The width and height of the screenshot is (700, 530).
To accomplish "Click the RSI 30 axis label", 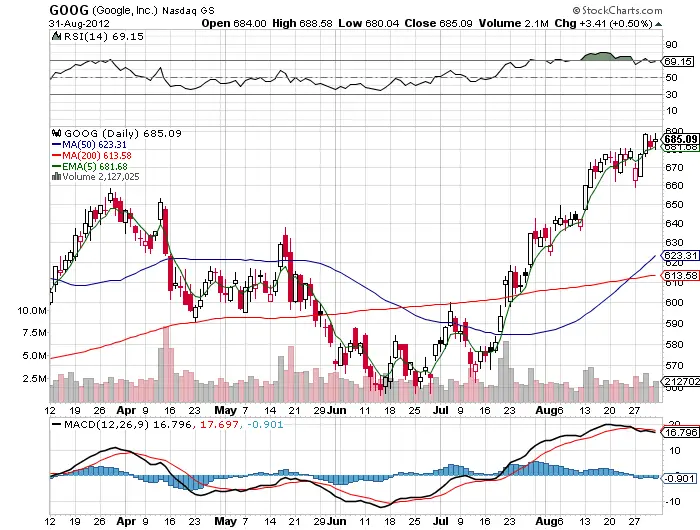I will pos(671,95).
